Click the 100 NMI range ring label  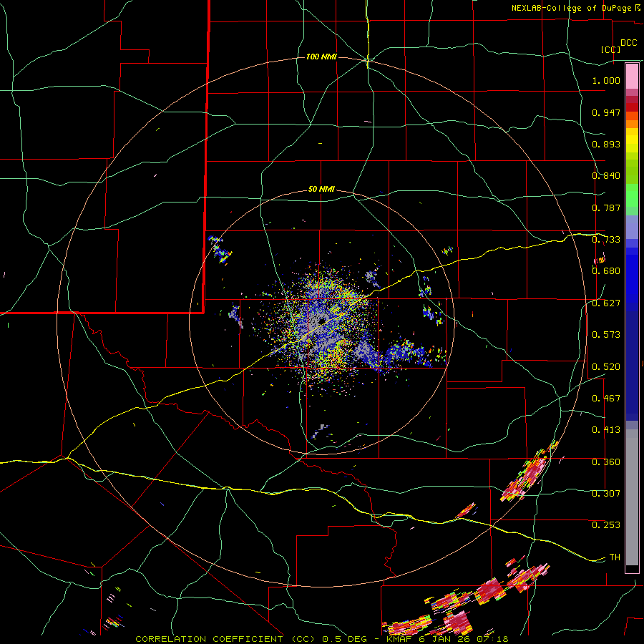click(321, 57)
